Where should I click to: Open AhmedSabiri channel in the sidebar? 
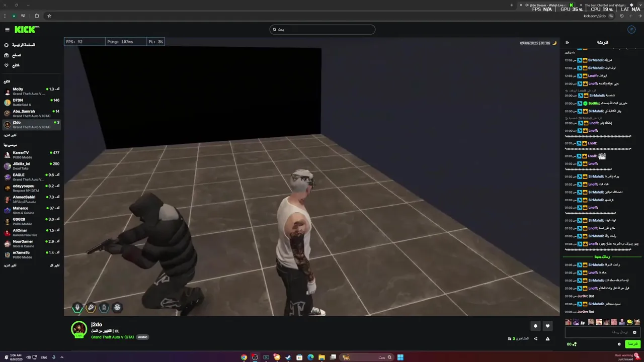click(x=32, y=199)
